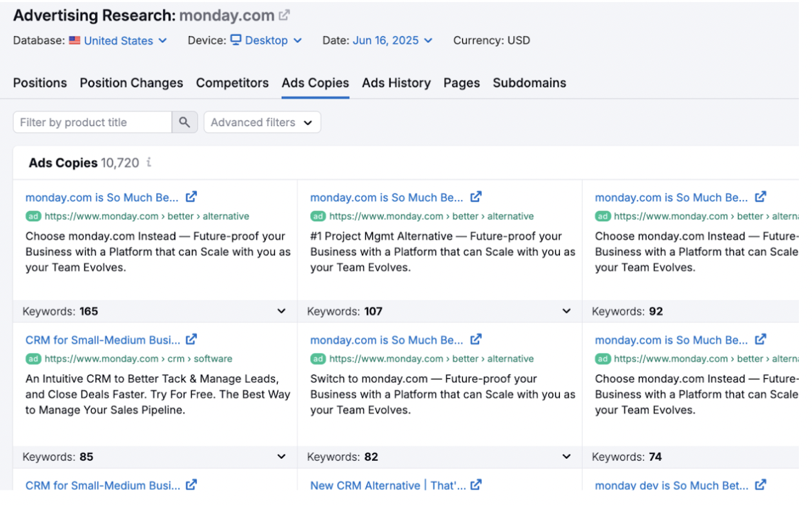Image resolution: width=812 pixels, height=505 pixels.
Task: Open external link on Switch to monday.com ad
Action: pyautogui.click(x=476, y=340)
